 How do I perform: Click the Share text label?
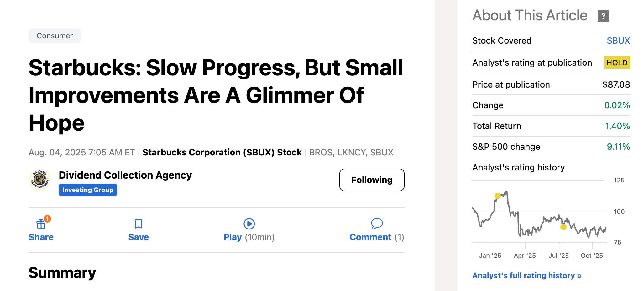coord(41,237)
